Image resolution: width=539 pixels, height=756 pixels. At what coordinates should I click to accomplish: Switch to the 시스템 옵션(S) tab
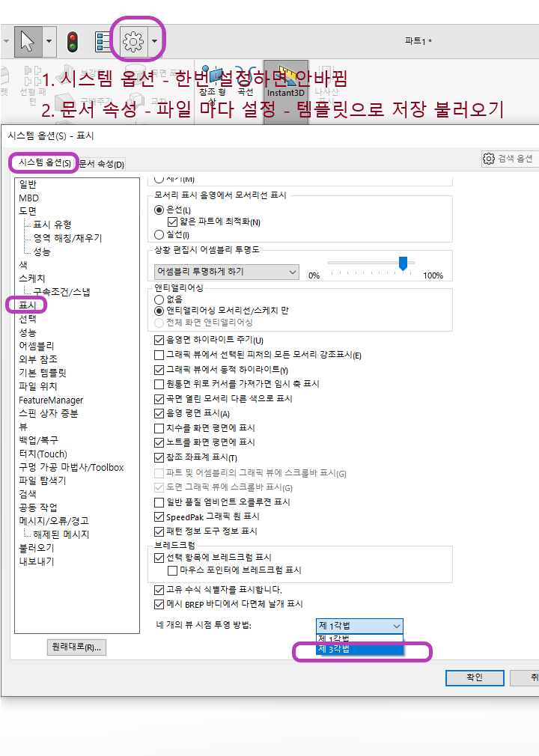pos(44,163)
